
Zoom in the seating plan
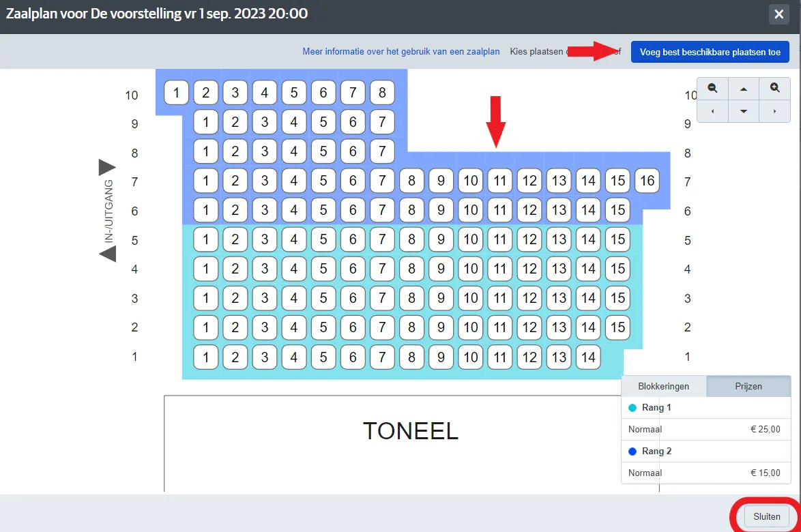tap(775, 89)
